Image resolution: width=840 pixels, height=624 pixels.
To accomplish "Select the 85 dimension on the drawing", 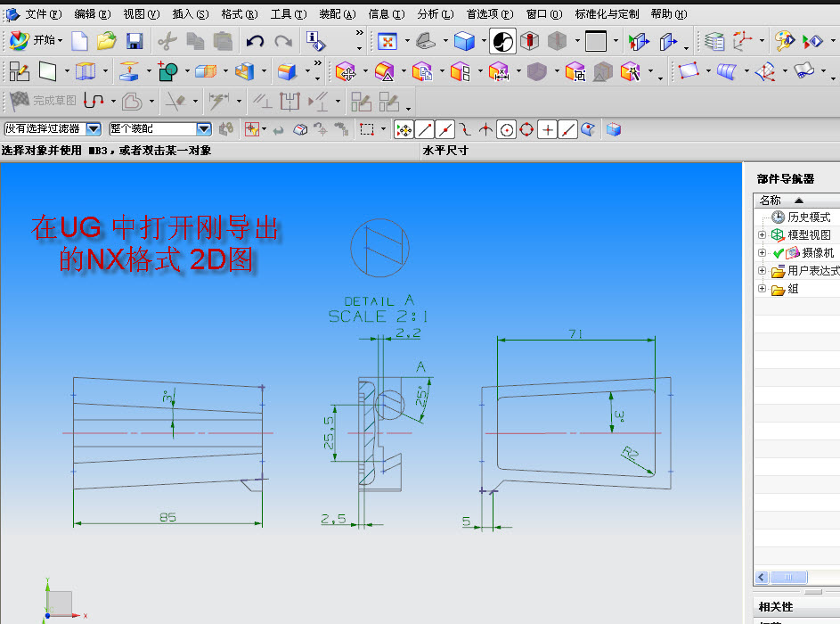I will pos(167,517).
